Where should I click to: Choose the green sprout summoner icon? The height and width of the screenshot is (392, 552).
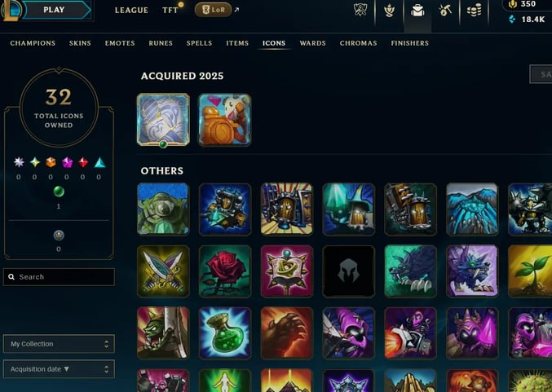tap(530, 271)
